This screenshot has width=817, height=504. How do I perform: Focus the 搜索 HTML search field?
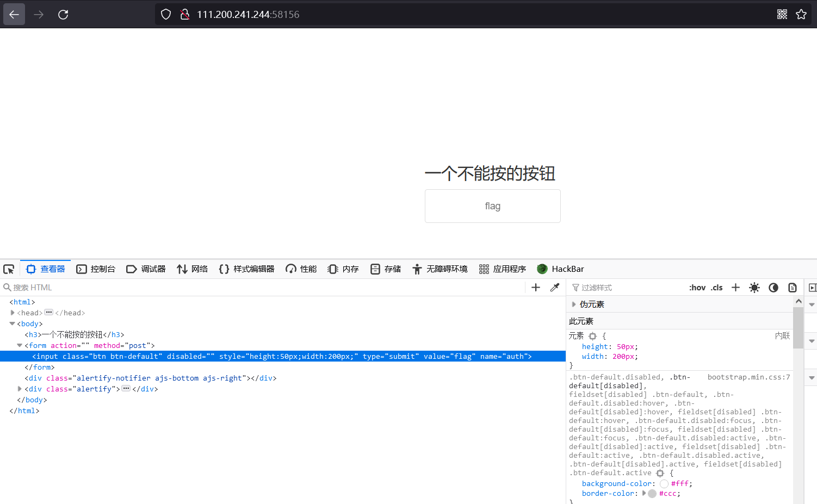pos(264,288)
